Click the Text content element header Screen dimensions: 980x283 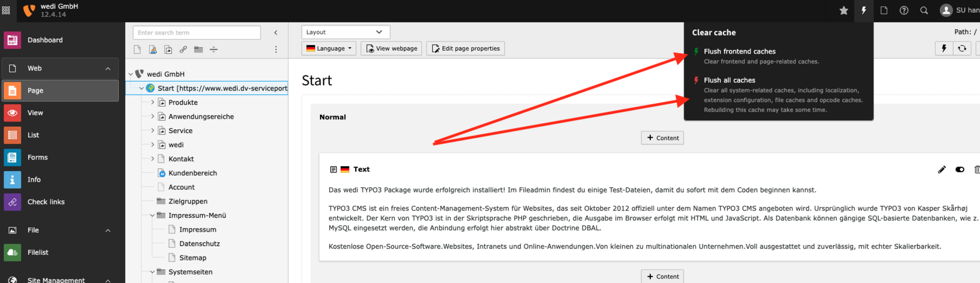coord(361,169)
